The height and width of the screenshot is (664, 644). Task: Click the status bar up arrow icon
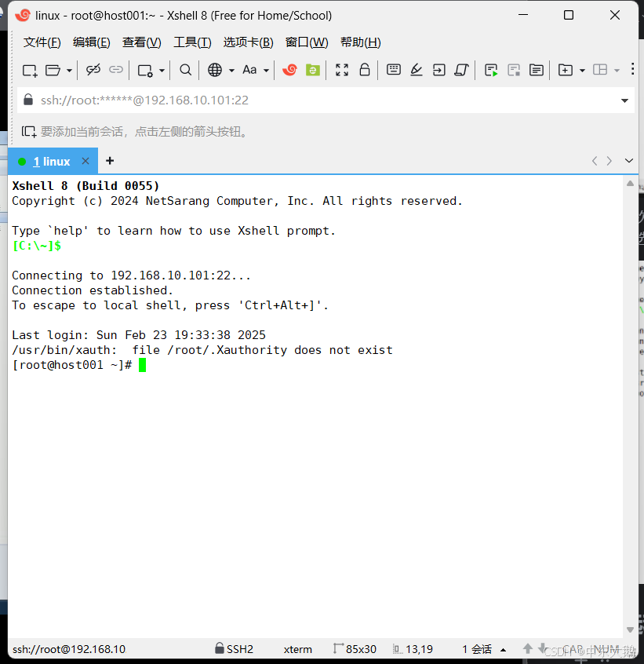pos(528,648)
